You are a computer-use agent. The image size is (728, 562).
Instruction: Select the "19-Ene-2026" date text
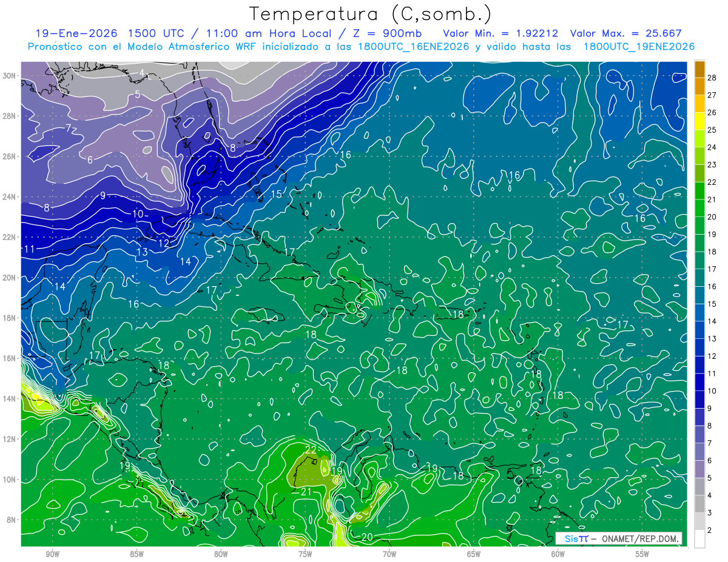click(x=76, y=33)
